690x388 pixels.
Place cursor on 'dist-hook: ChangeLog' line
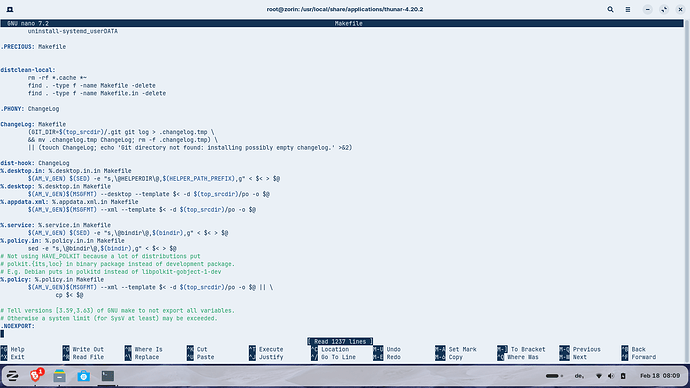click(35, 163)
